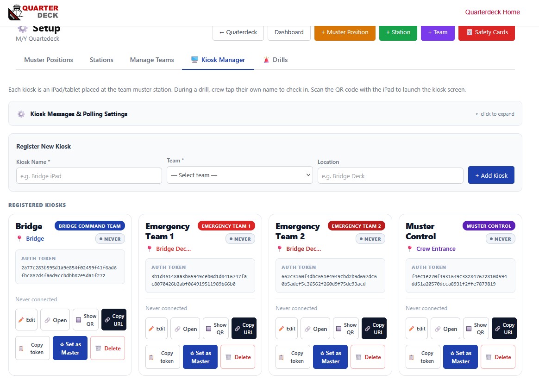The height and width of the screenshot is (392, 539).
Task: Click the Emergency Team 2 card title
Action: [298, 231]
